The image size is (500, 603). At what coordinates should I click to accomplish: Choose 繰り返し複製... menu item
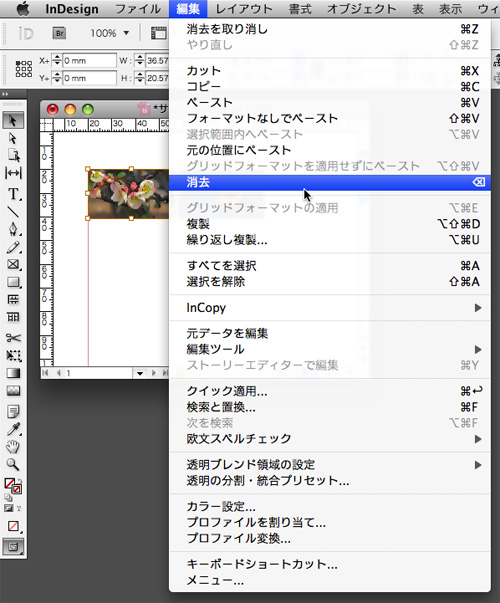pos(330,240)
